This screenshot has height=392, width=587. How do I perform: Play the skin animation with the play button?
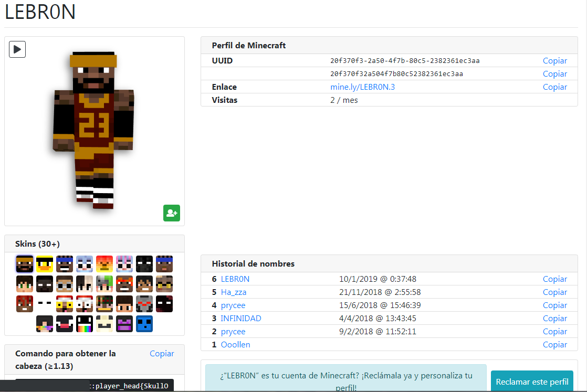tap(17, 49)
